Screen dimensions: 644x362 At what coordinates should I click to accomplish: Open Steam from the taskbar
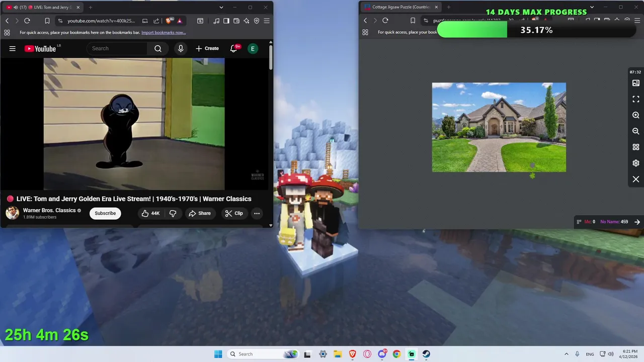426,354
